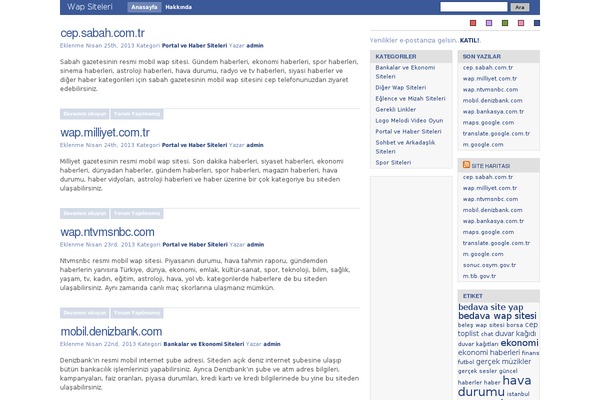Click the Site Haritası heading link
The height and width of the screenshot is (400, 600).
tap(491, 166)
